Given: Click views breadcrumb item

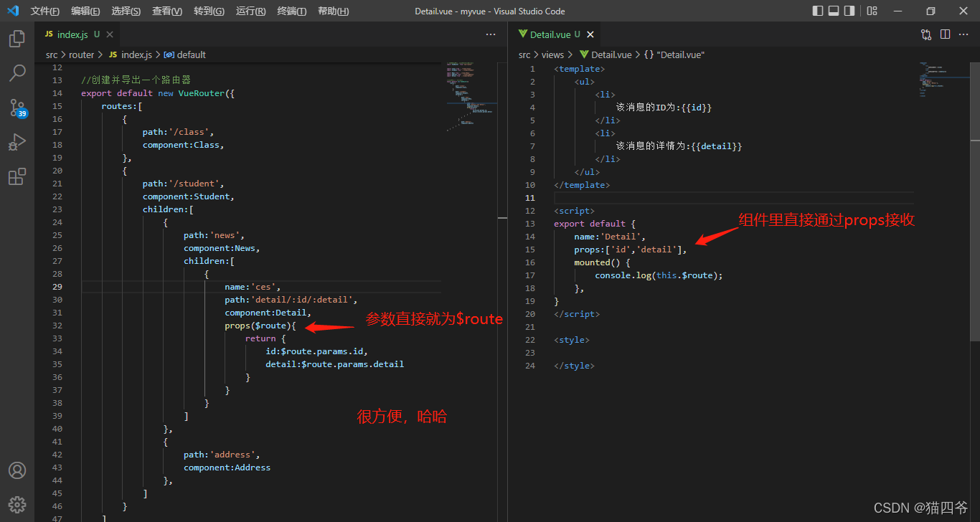Looking at the screenshot, I should click(x=552, y=54).
